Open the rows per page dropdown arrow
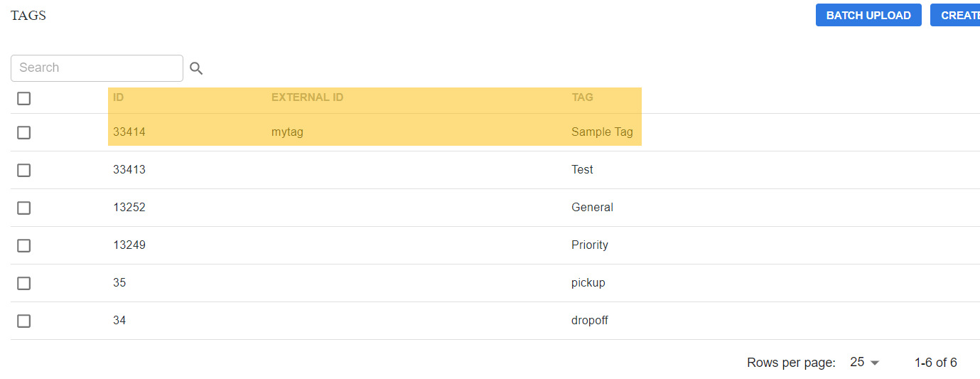980x379 pixels. [875, 363]
